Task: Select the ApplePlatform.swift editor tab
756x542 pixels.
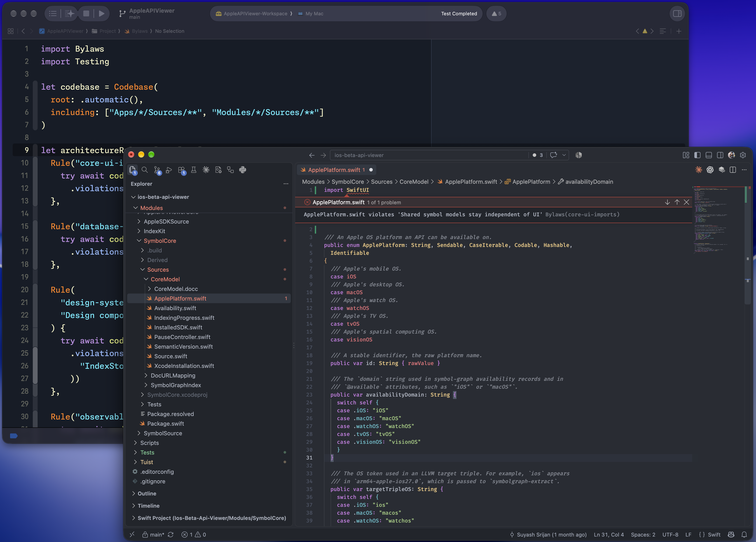Action: point(336,170)
